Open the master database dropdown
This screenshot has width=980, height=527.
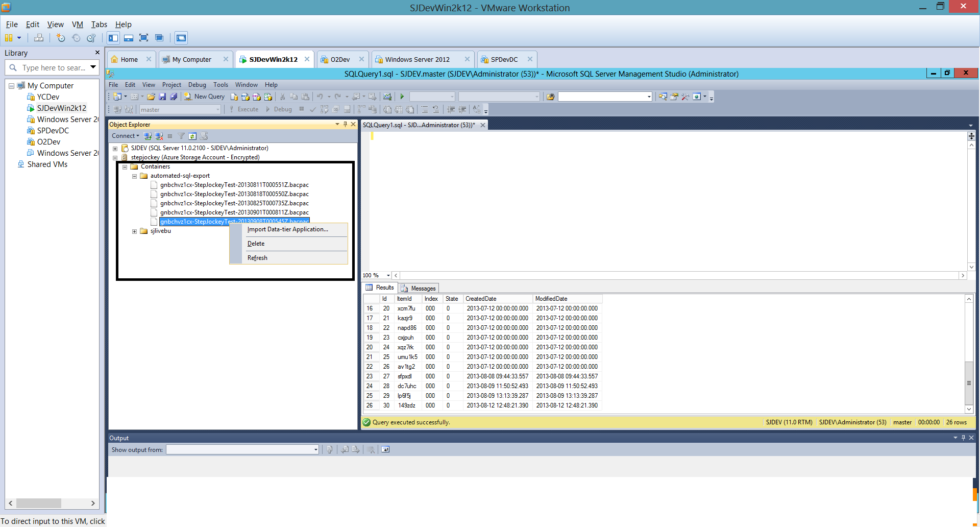pos(217,109)
